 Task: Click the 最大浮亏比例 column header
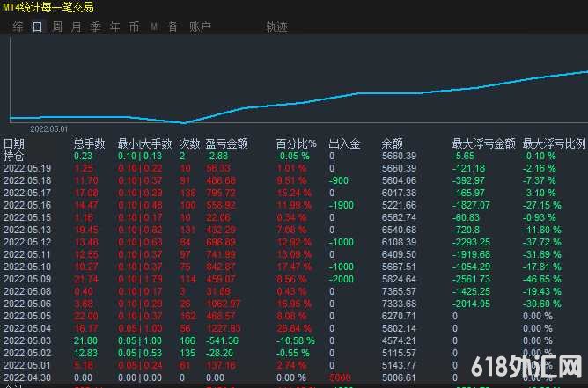554,143
